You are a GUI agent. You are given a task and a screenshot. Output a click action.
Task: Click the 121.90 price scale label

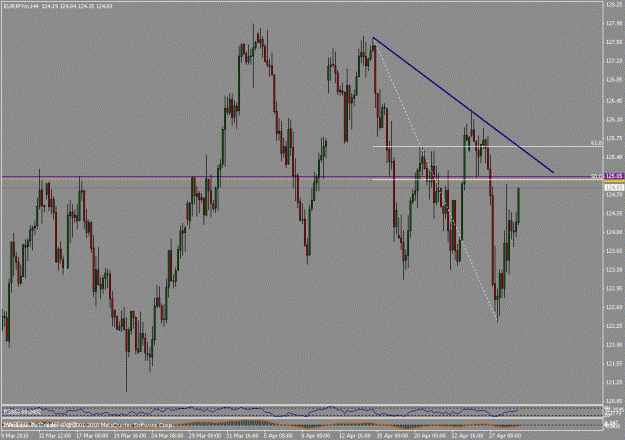point(614,344)
